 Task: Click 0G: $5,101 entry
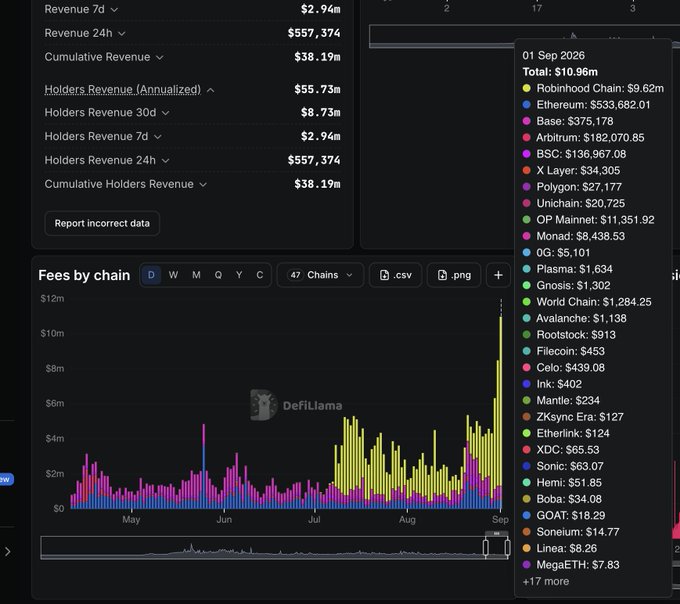click(x=556, y=253)
